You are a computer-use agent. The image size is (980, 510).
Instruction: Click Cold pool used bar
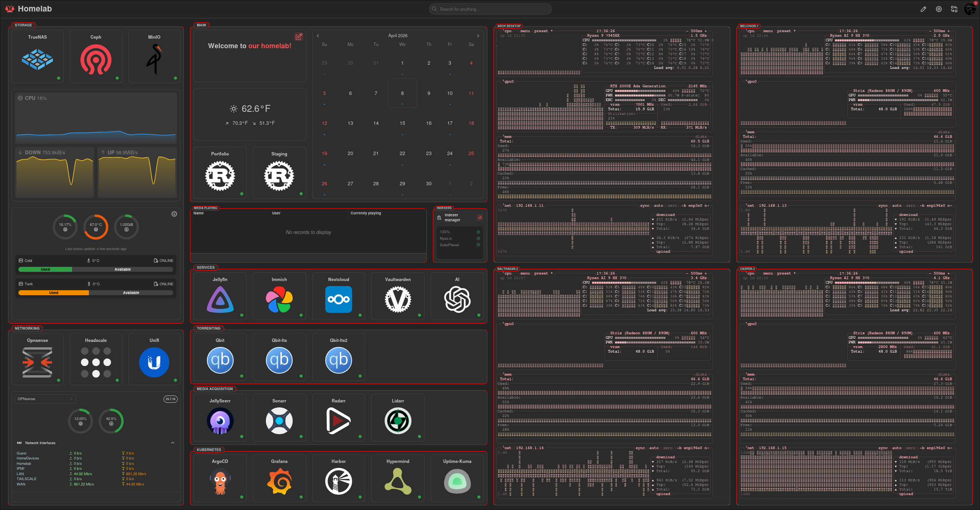[45, 270]
